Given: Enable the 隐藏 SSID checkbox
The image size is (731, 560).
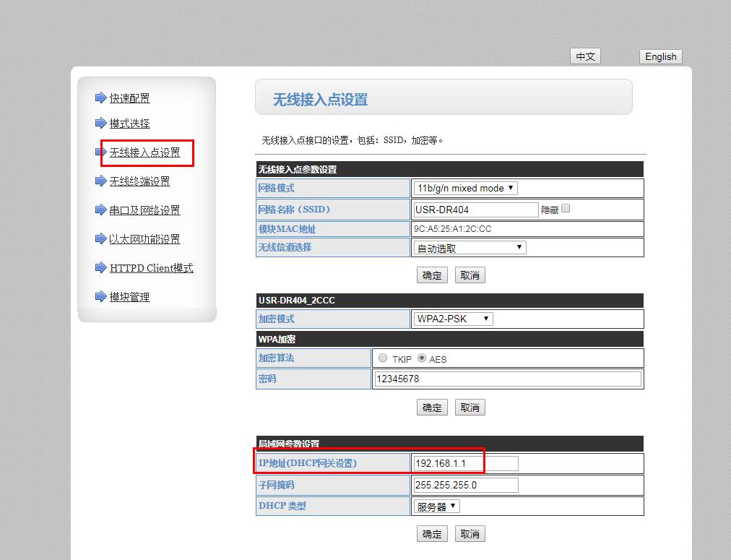Looking at the screenshot, I should (566, 209).
